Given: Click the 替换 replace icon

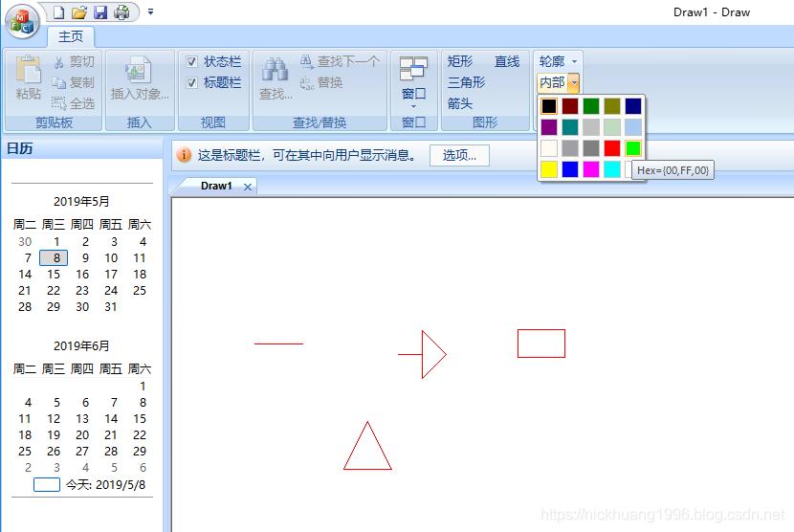Looking at the screenshot, I should click(307, 82).
